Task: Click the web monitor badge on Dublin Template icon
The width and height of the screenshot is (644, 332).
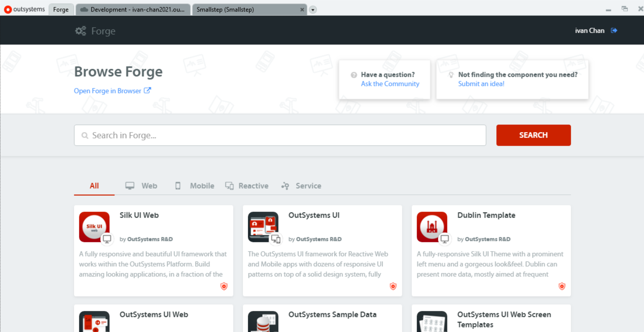Action: 445,239
